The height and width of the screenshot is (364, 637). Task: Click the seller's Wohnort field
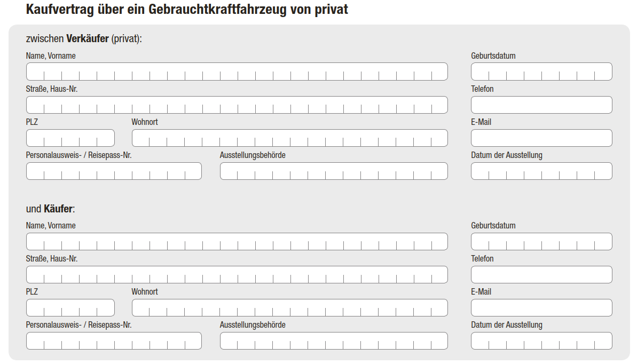click(x=289, y=138)
